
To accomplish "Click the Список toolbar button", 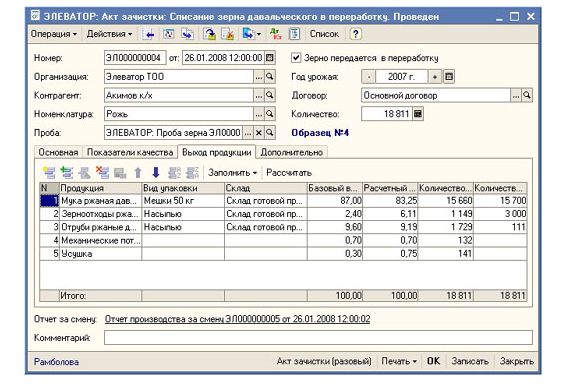I will [x=324, y=34].
